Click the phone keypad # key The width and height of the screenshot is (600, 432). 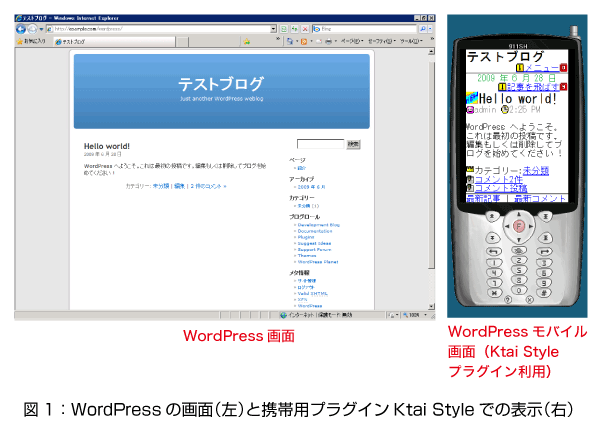[544, 292]
